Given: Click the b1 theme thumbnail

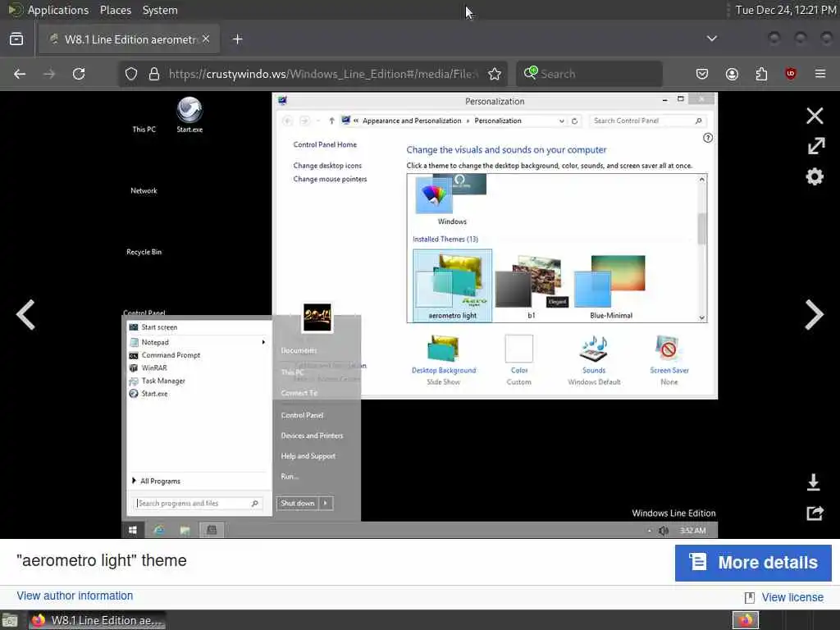Looking at the screenshot, I should [x=531, y=285].
